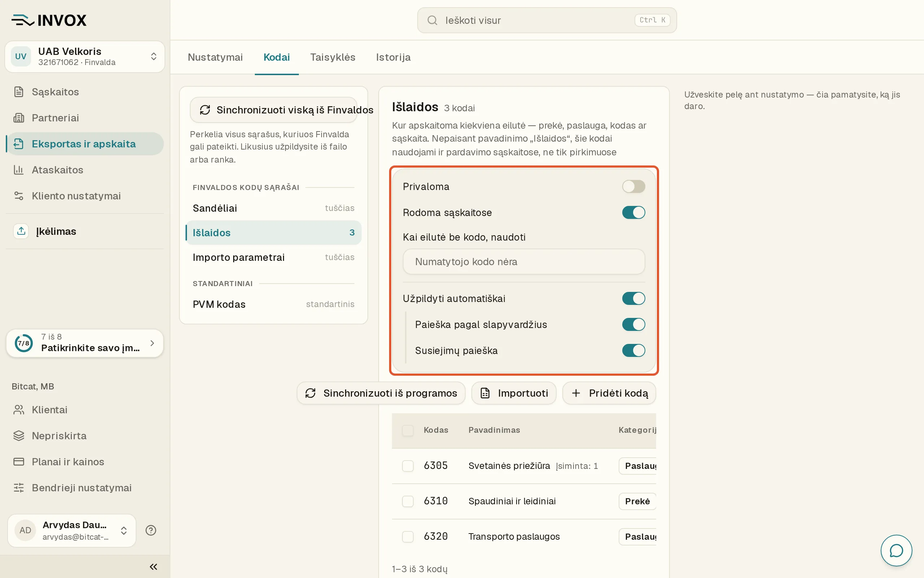This screenshot has width=924, height=578.
Task: Open the chat bubble widget
Action: 896,551
